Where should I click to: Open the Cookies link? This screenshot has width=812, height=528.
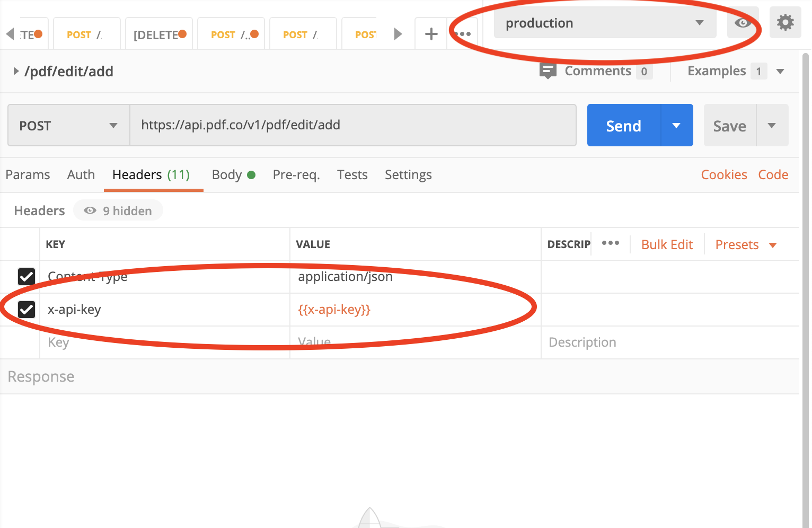(x=724, y=175)
